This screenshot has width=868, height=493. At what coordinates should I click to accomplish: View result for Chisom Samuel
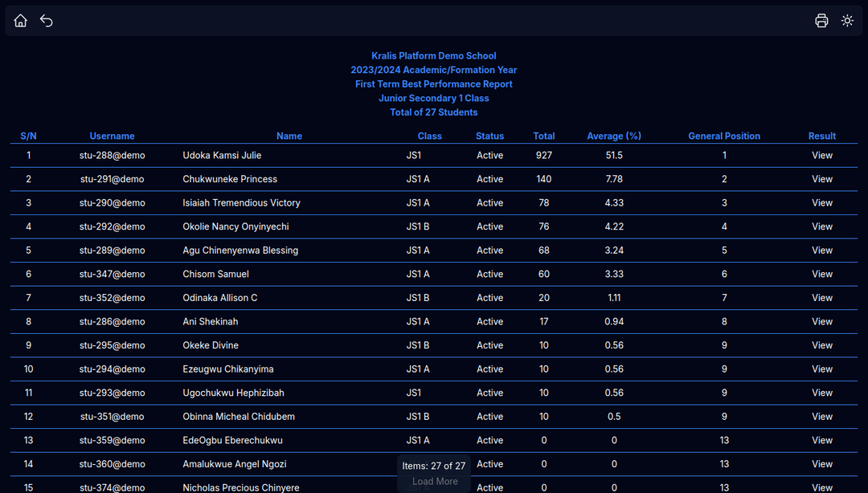822,274
